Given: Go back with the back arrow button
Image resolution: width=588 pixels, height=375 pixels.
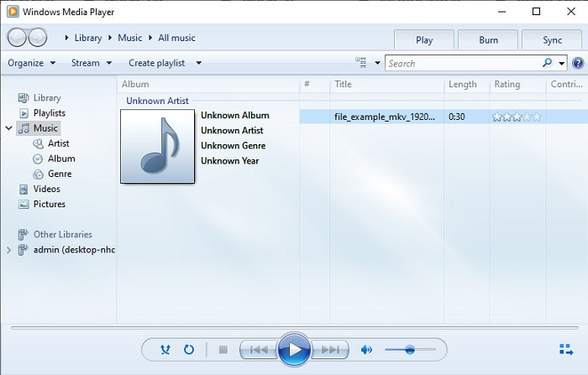Looking at the screenshot, I should click(17, 38).
